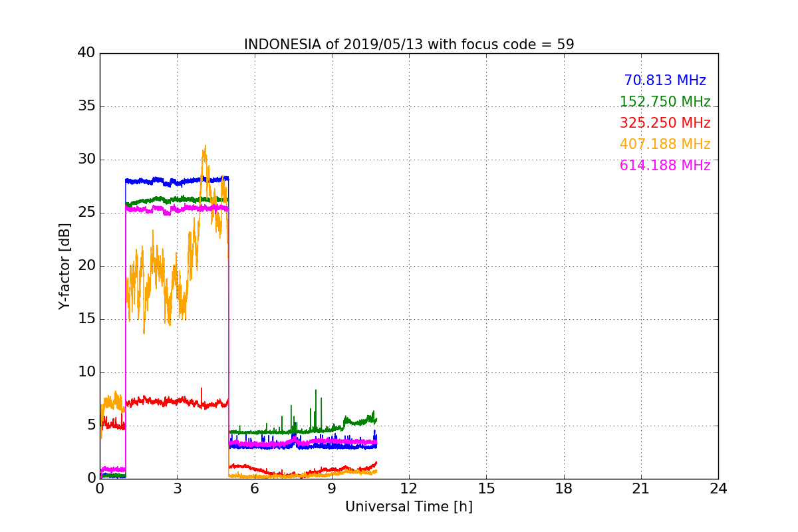The image size is (798, 532).
Task: Click the 70.813 MHz legend label
Action: 665,80
